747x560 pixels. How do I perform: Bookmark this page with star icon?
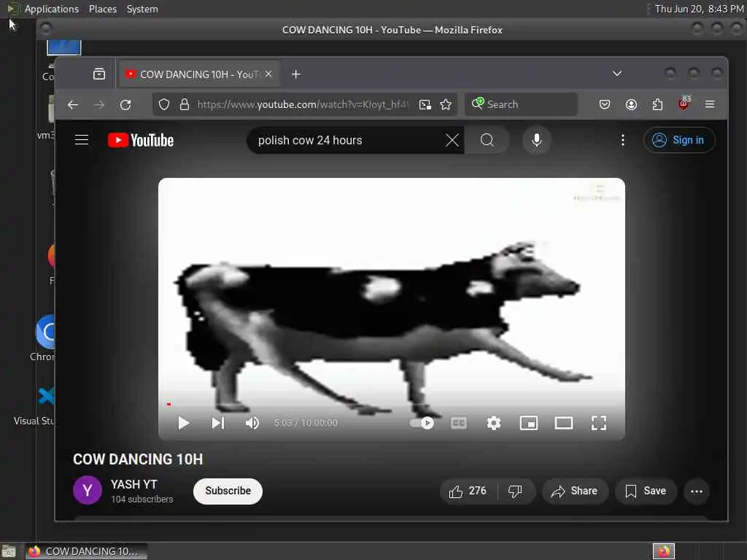(446, 104)
